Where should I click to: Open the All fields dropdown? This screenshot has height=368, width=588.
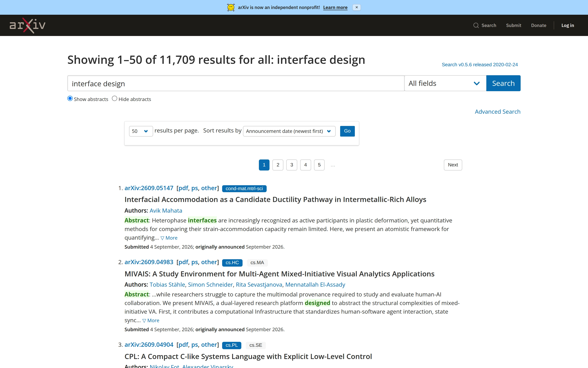445,83
